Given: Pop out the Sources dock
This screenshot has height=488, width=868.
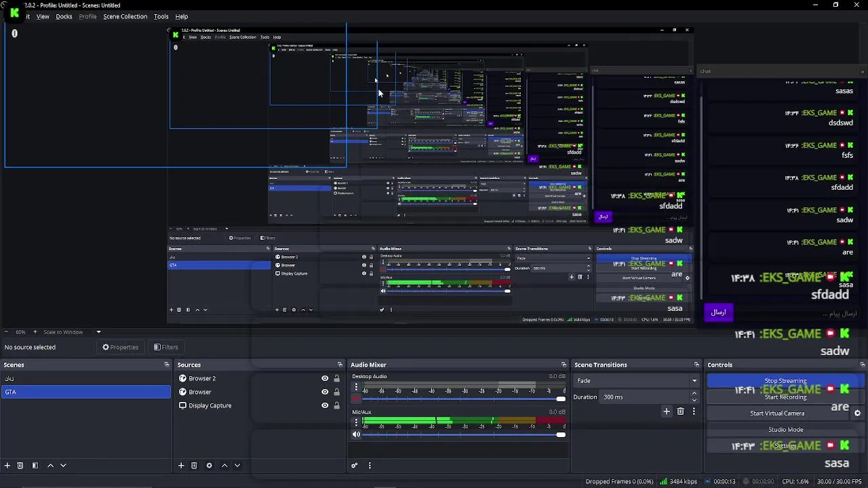Looking at the screenshot, I should 340,365.
